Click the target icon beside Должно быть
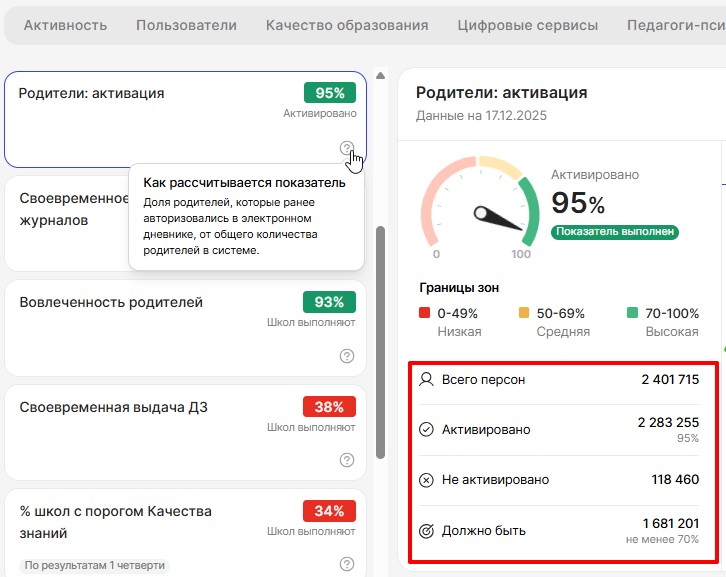The width and height of the screenshot is (726, 577). tap(426, 531)
